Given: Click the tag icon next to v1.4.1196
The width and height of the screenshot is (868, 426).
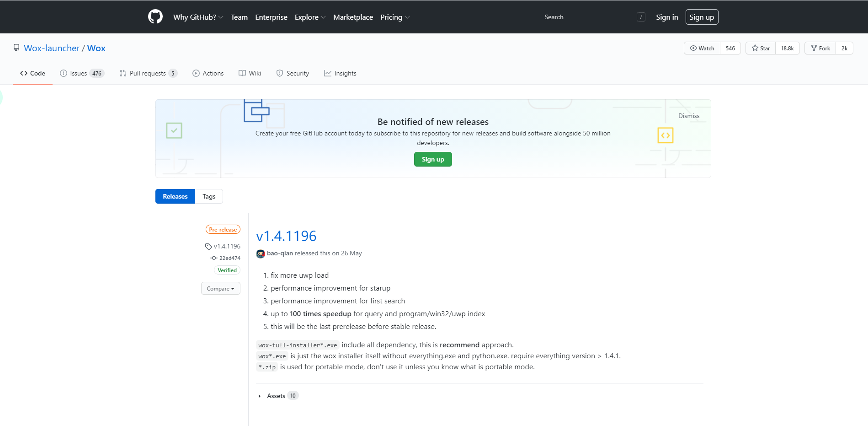Looking at the screenshot, I should tap(208, 247).
